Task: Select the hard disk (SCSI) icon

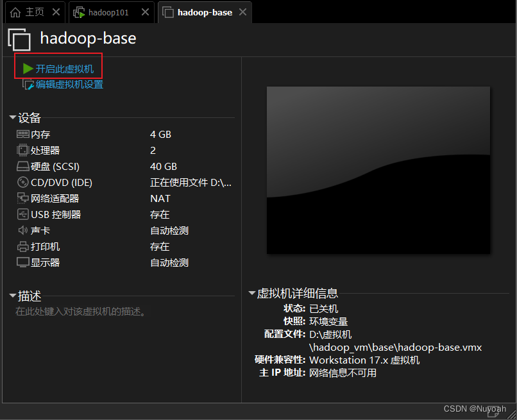Action: (x=22, y=167)
